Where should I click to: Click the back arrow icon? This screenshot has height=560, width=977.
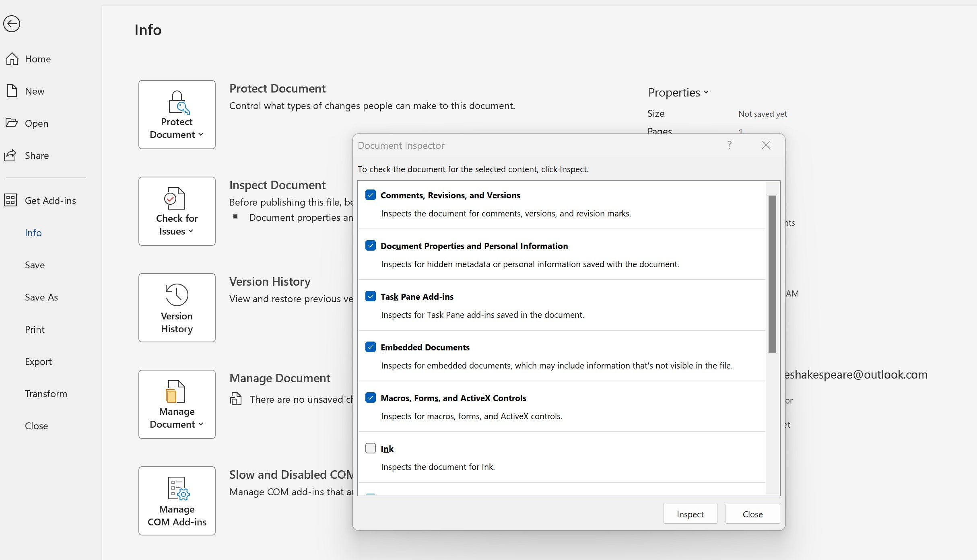pyautogui.click(x=12, y=24)
